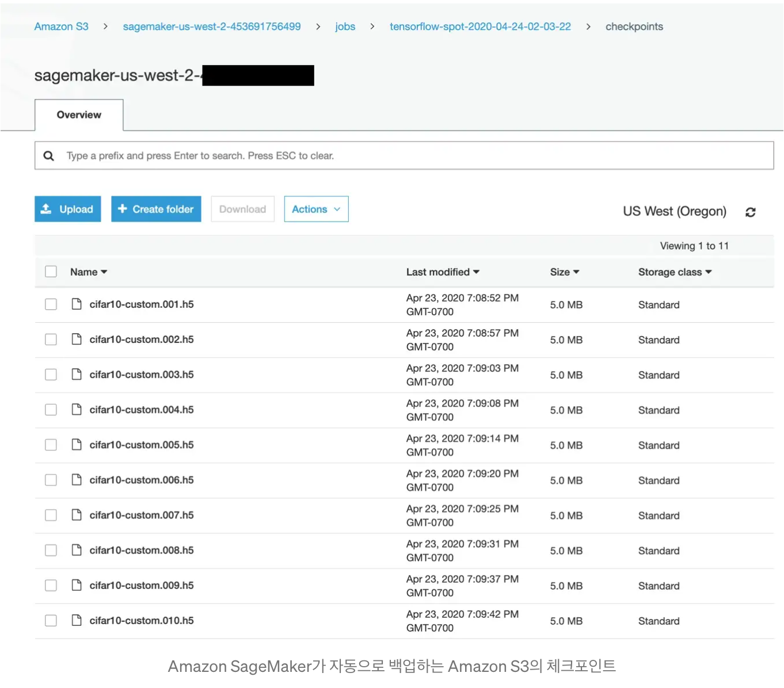Click file icon of cifar10-custom.004.h5
This screenshot has height=688, width=784.
click(x=77, y=409)
